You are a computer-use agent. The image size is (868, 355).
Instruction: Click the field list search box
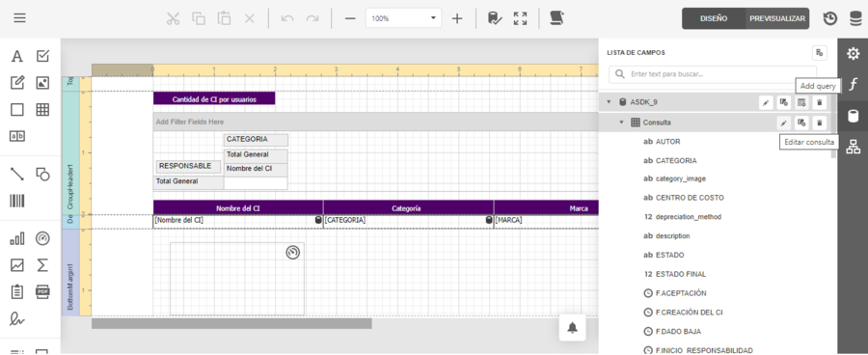(713, 74)
